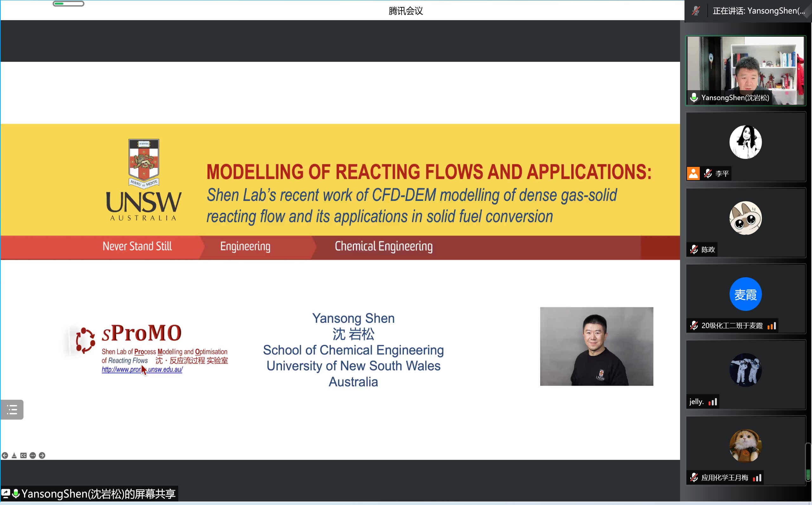Select YansongShen's video thumbnail

pyautogui.click(x=745, y=67)
